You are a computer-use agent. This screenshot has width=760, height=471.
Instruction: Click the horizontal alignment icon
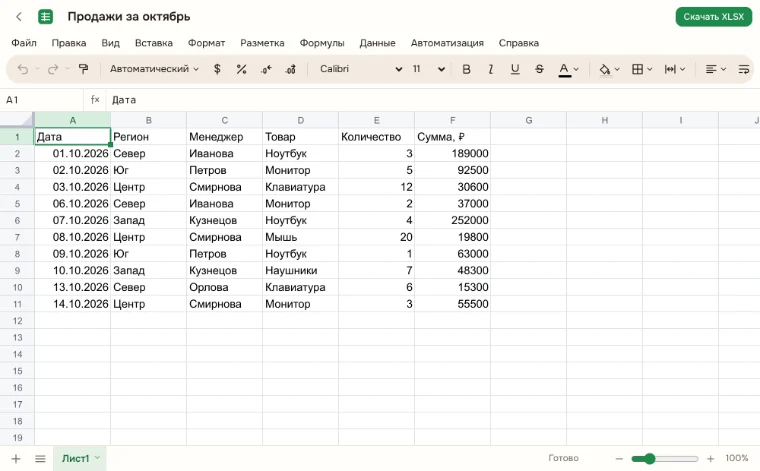pyautogui.click(x=711, y=69)
